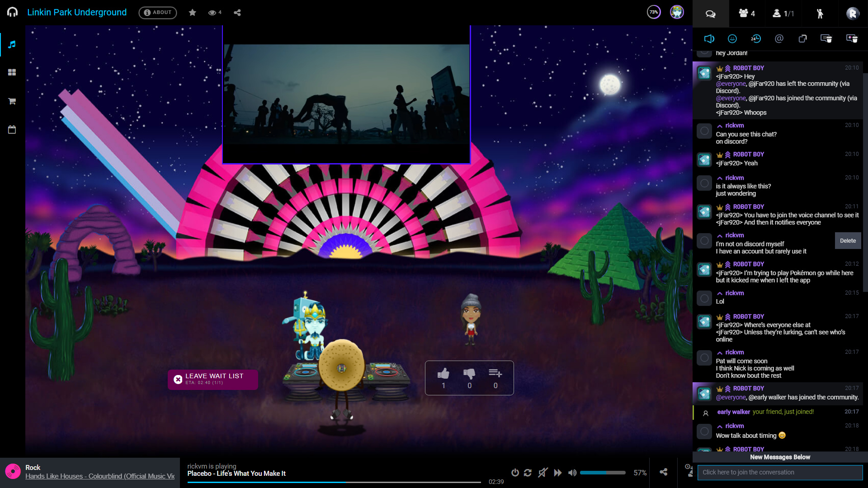Click the power icon in playback controls
868x488 pixels.
click(515, 473)
